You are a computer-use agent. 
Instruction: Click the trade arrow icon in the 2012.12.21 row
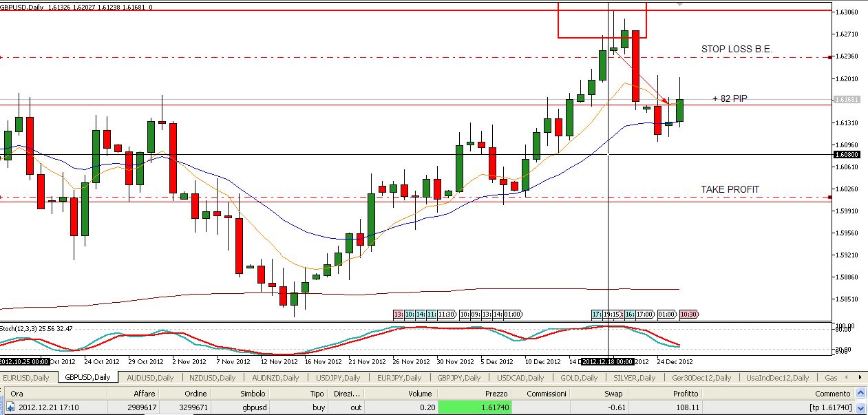pyautogui.click(x=10, y=407)
